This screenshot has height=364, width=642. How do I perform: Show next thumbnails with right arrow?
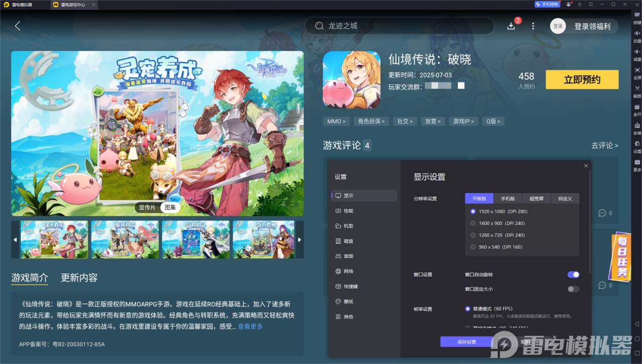point(299,240)
